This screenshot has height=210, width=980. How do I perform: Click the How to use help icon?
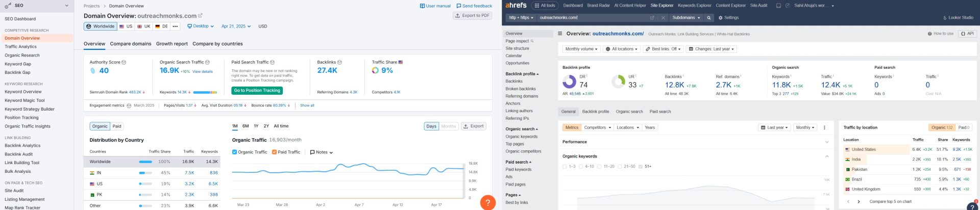point(930,34)
